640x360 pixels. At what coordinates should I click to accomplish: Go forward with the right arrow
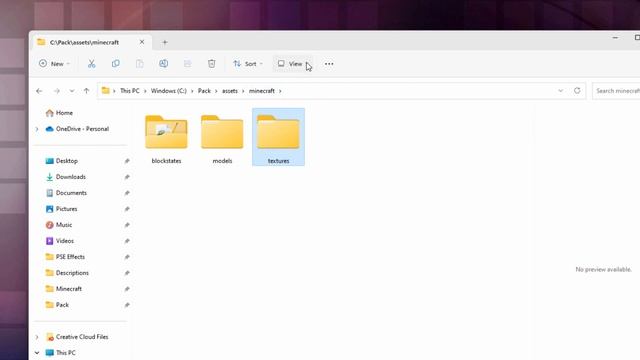point(57,91)
